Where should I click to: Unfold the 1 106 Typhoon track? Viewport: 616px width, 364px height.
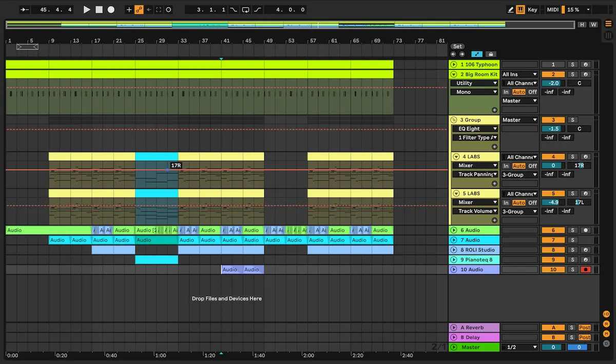tap(454, 65)
